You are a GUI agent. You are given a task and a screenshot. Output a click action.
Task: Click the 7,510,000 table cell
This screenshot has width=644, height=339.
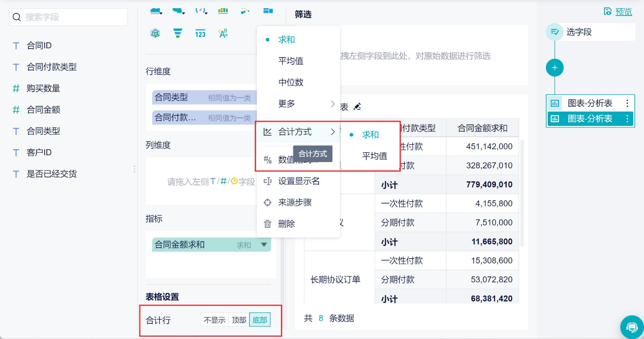point(483,222)
